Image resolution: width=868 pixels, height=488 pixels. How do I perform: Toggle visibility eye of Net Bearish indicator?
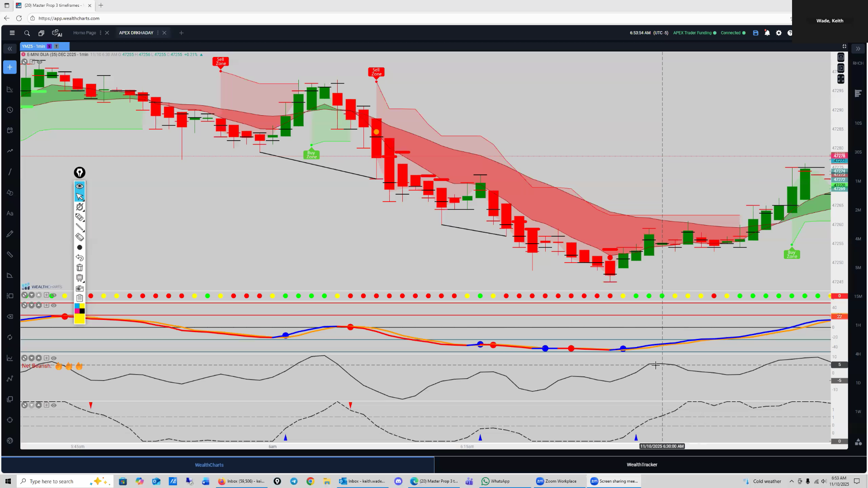(x=54, y=358)
